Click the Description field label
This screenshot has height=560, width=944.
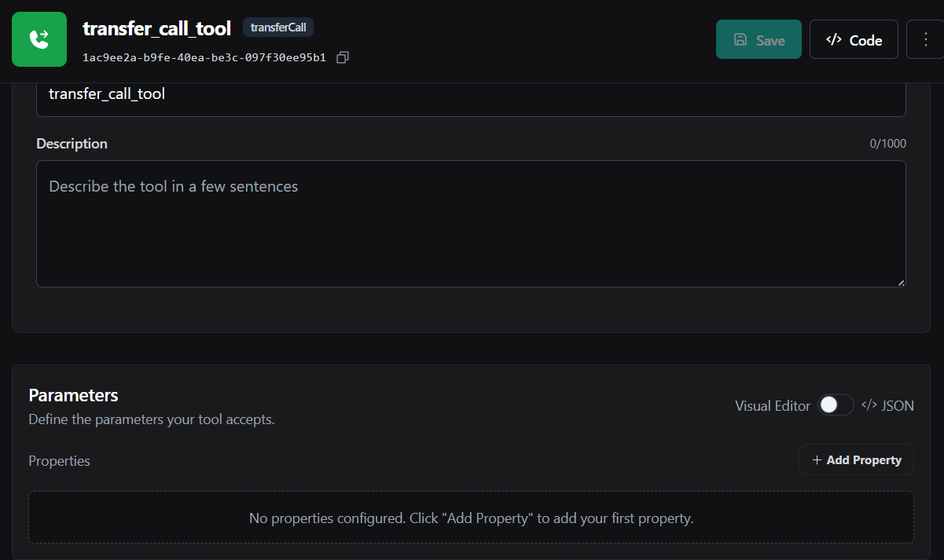(x=72, y=144)
